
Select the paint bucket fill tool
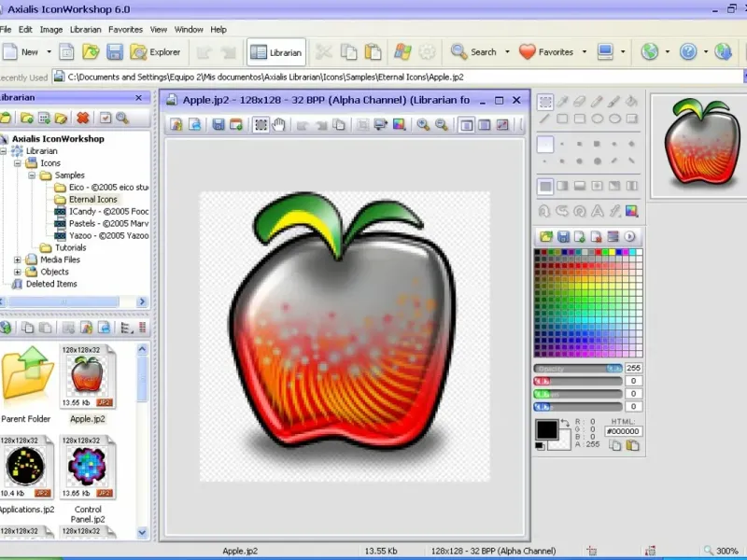pyautogui.click(x=632, y=102)
